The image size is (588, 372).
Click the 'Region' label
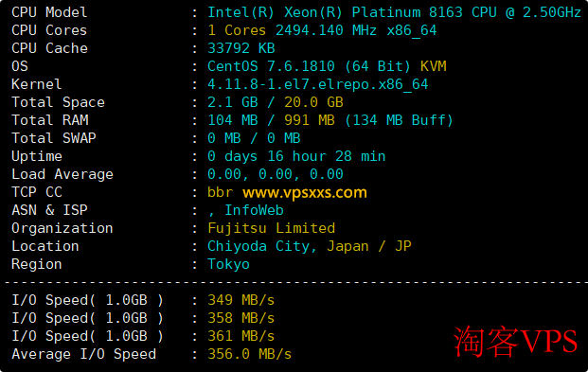[36, 264]
